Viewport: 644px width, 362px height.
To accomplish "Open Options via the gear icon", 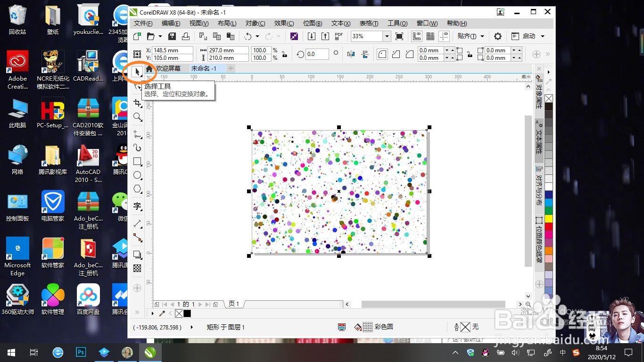I will tap(498, 36).
